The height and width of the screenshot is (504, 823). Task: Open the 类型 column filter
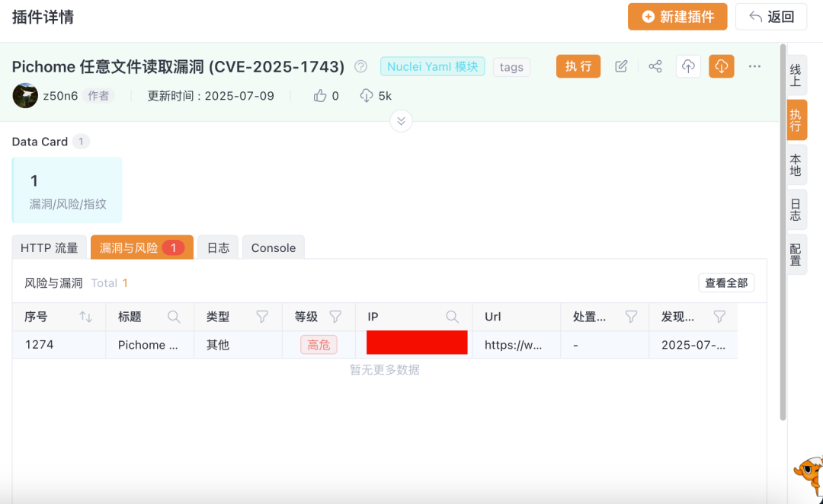tap(262, 317)
